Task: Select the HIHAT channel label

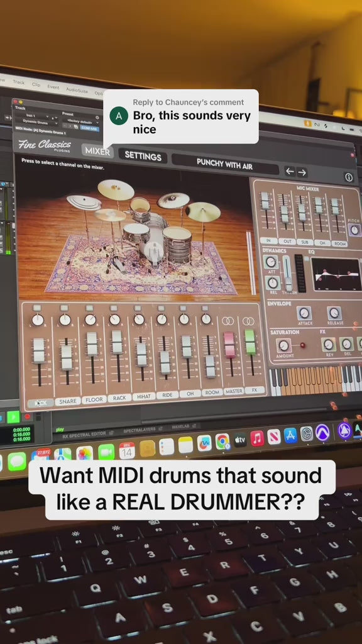Action: click(x=144, y=396)
